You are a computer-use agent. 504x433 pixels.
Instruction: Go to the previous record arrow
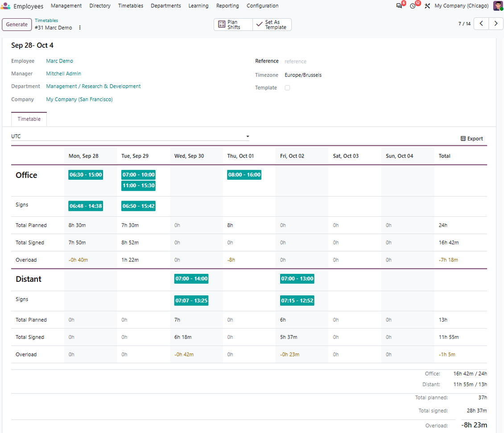click(481, 24)
